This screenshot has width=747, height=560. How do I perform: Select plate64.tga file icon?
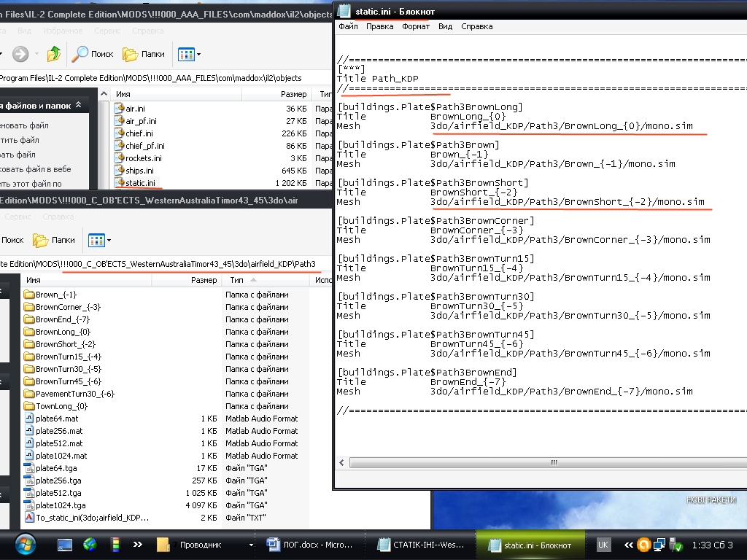(29, 467)
